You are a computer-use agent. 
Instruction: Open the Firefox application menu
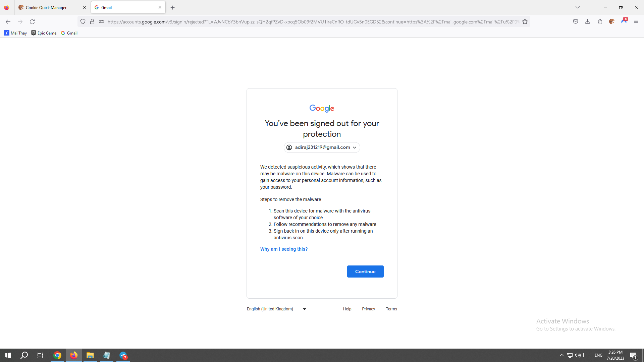point(636,22)
